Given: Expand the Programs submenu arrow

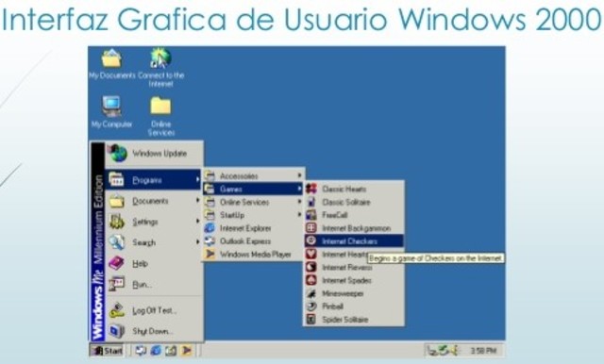Looking at the screenshot, I should click(197, 179).
